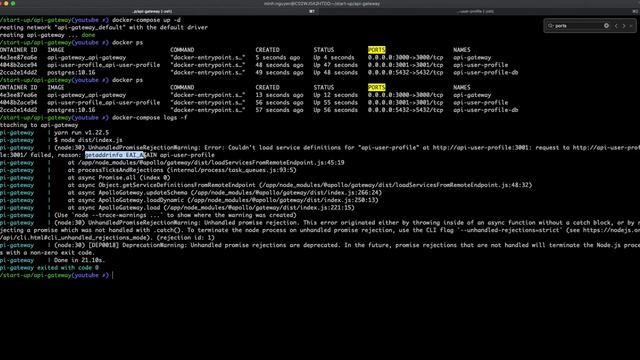Click the green "done" after Creating api-gateway

pyautogui.click(x=88, y=35)
